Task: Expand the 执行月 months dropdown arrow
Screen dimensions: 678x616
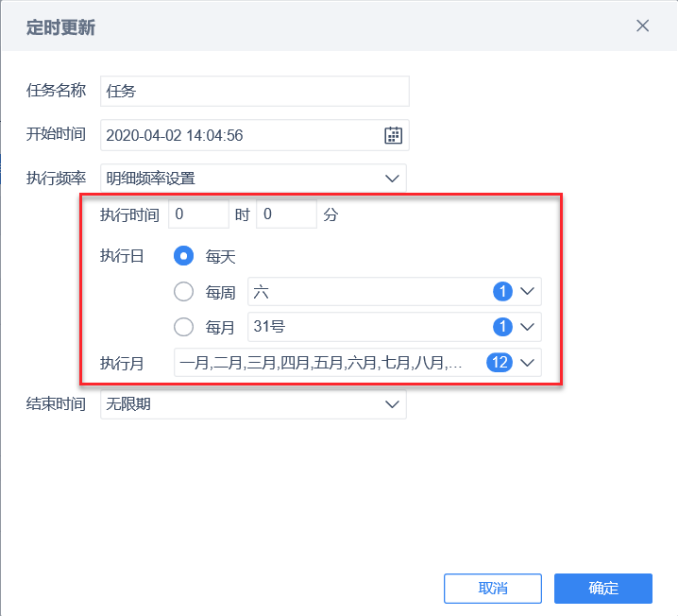Action: (527, 363)
